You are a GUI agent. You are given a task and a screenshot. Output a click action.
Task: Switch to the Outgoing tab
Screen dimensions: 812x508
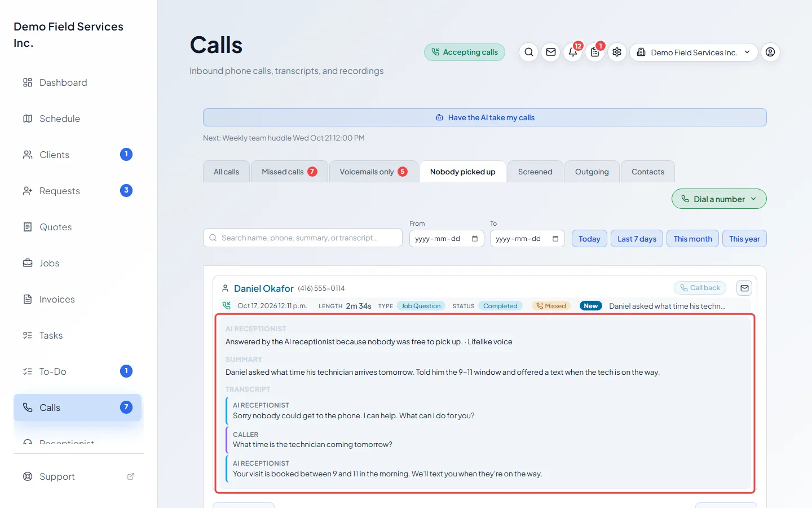[x=592, y=172]
